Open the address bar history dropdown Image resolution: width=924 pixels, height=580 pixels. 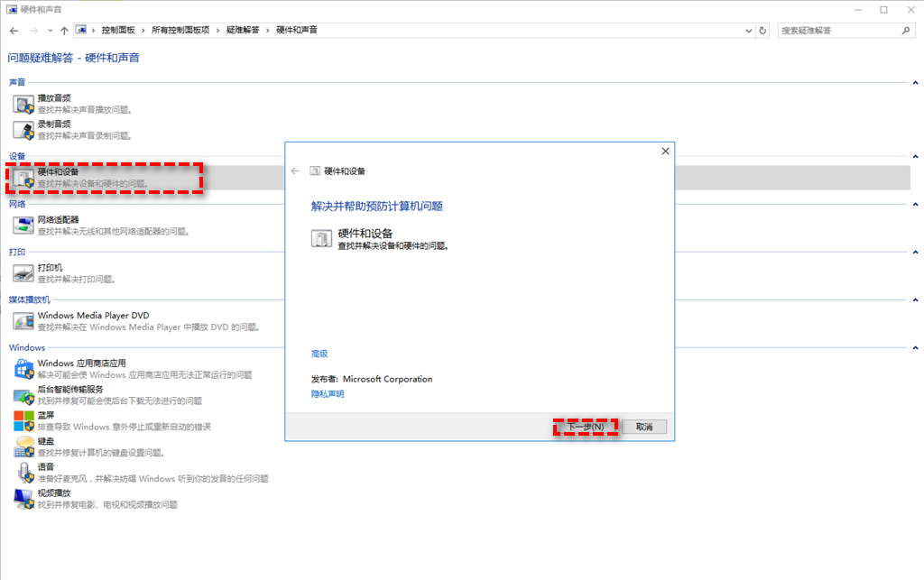[748, 30]
